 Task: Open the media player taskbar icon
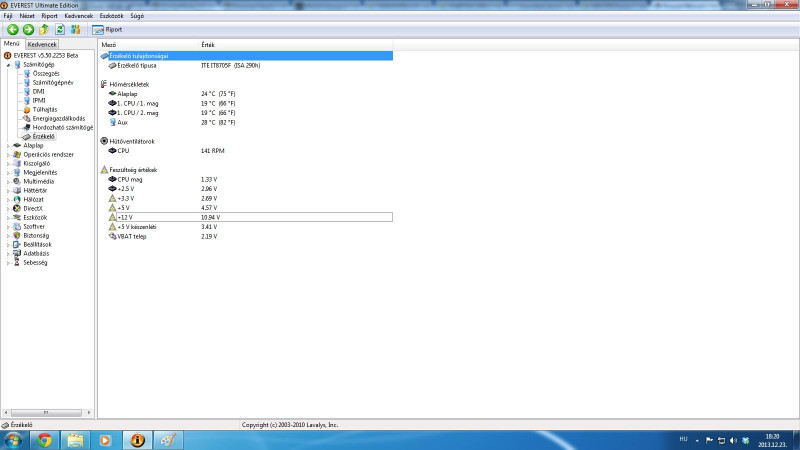click(x=106, y=440)
